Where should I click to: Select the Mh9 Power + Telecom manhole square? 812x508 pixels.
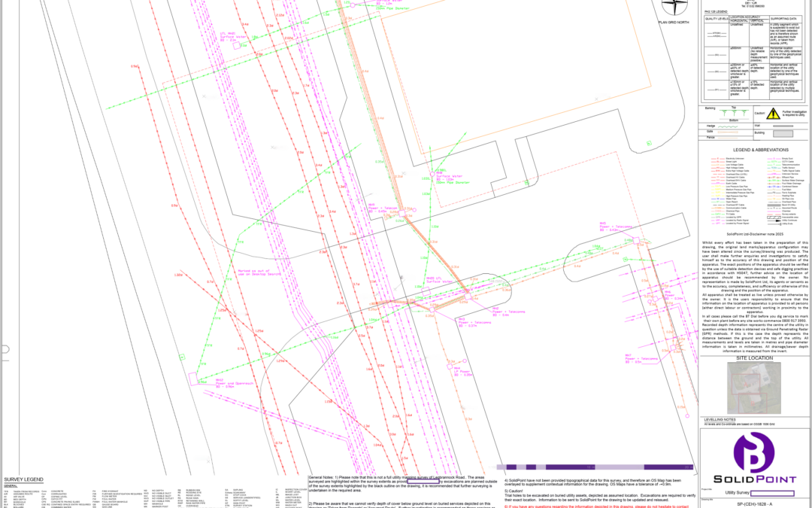401,213
